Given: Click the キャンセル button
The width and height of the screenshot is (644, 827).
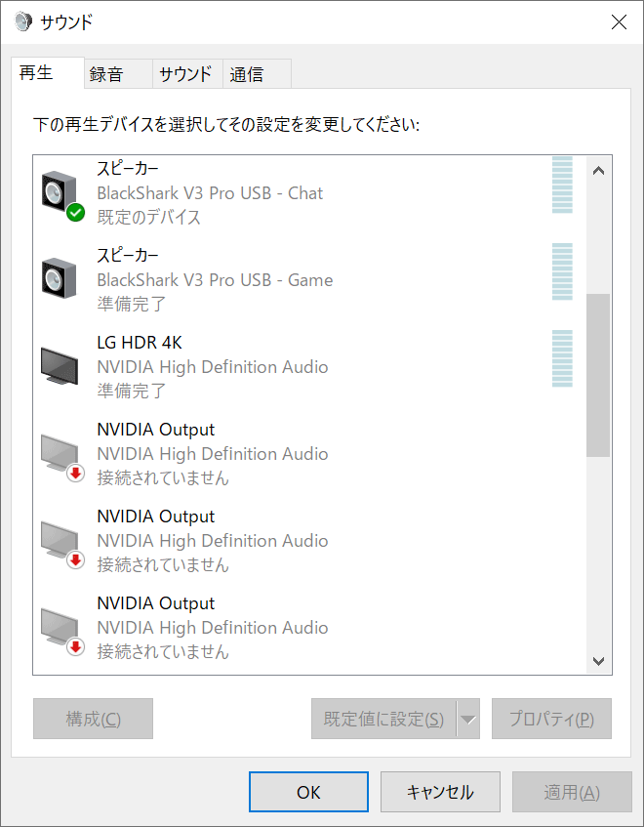Looking at the screenshot, I should coord(440,792).
